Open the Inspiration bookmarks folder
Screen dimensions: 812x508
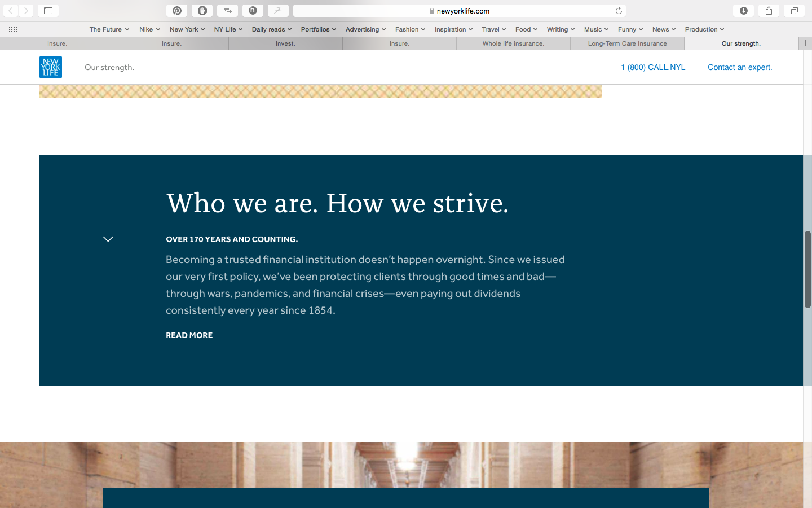[453, 29]
